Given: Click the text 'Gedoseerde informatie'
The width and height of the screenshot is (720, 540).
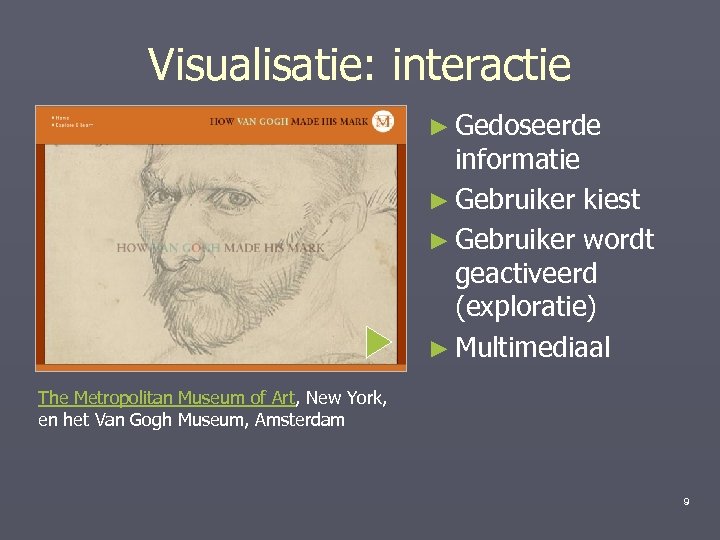Looking at the screenshot, I should coord(528,142).
